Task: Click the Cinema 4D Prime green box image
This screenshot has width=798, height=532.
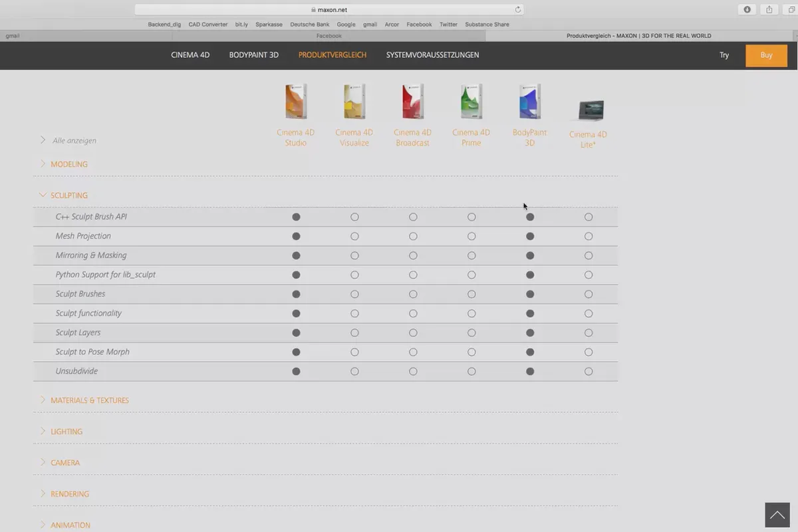Action: pos(471,102)
